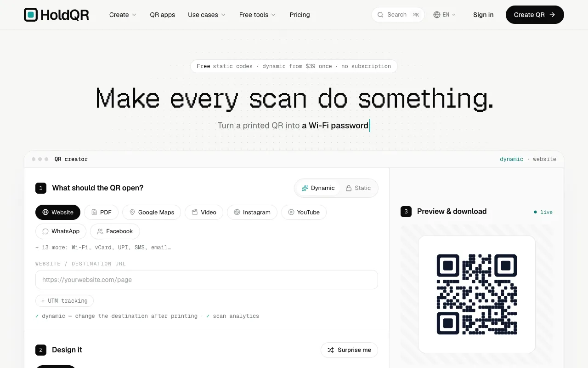This screenshot has height=368, width=588.
Task: Select the Website QR type
Action: [x=58, y=212]
